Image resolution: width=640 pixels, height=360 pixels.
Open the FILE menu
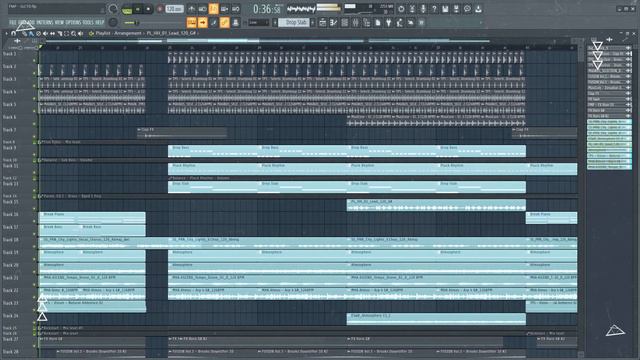click(13, 22)
